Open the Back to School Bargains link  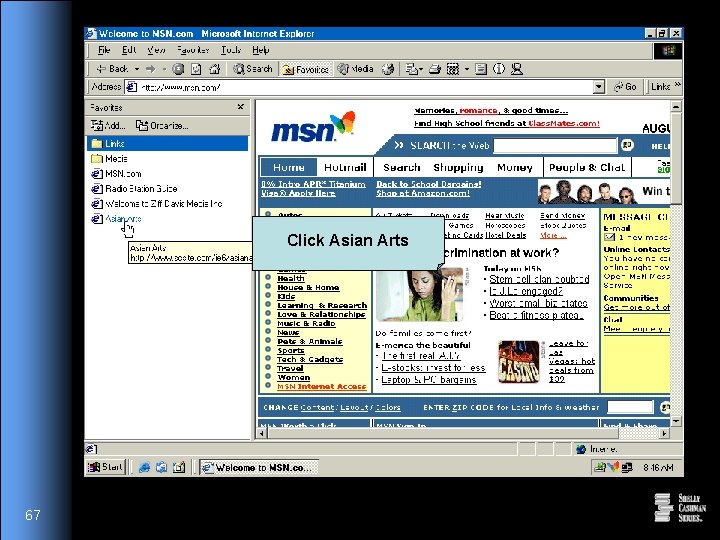tap(429, 184)
